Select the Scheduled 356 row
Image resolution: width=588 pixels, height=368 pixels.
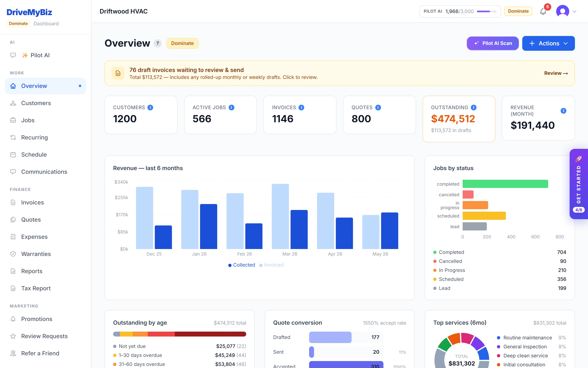tap(500, 279)
